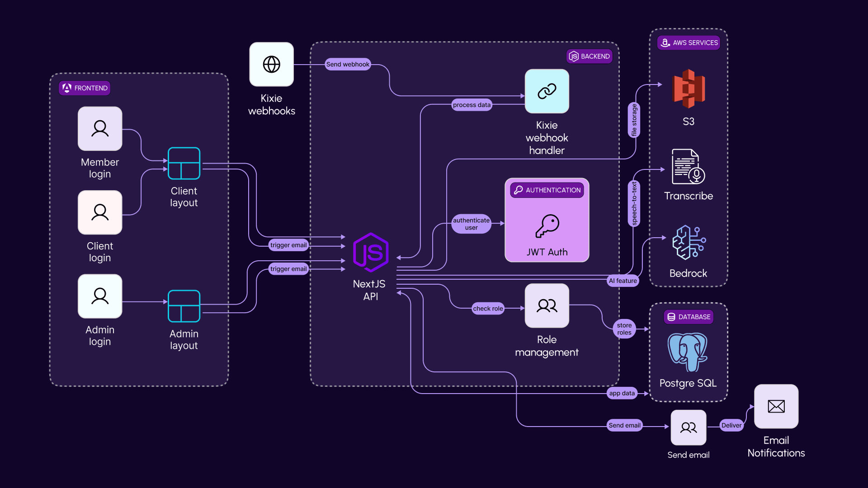Click the Transcribe service icon

[x=688, y=167]
